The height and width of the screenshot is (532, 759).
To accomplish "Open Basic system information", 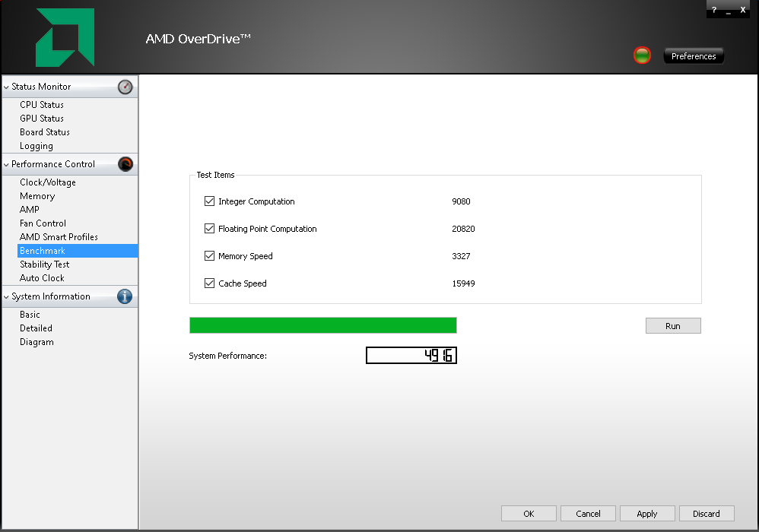I will [x=30, y=315].
